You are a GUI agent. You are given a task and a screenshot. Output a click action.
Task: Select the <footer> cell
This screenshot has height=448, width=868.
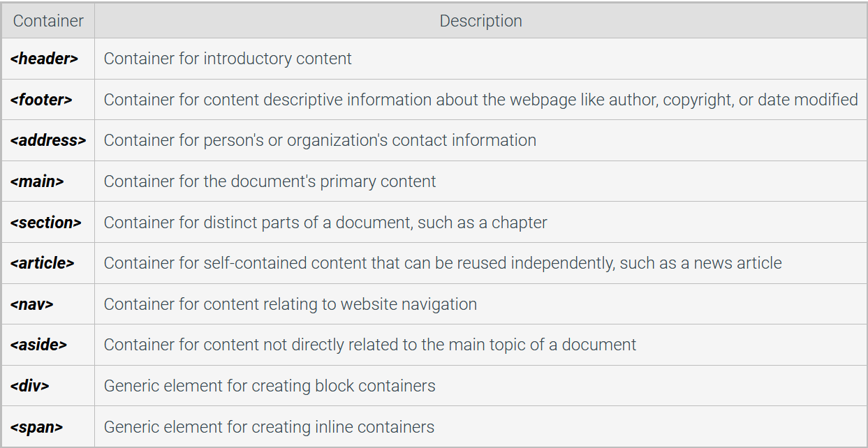tap(48, 100)
